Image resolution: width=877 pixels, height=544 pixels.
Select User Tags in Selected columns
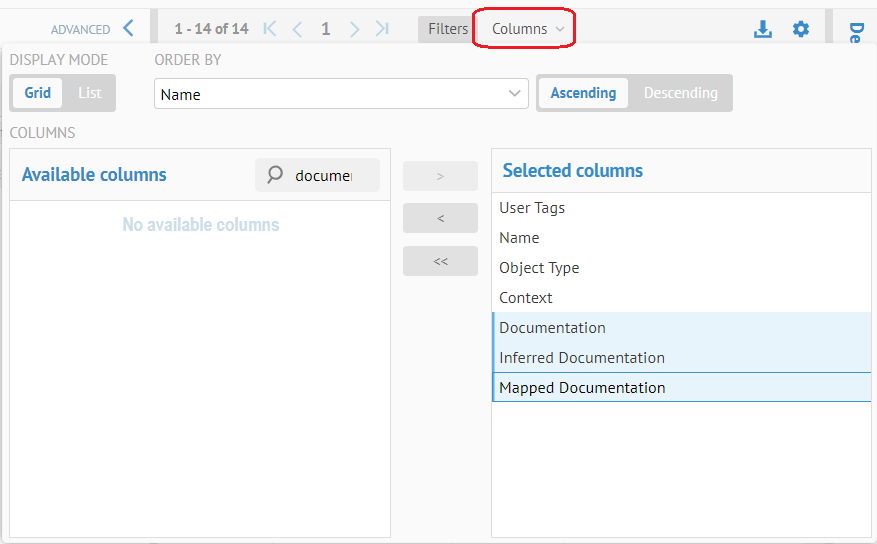532,208
